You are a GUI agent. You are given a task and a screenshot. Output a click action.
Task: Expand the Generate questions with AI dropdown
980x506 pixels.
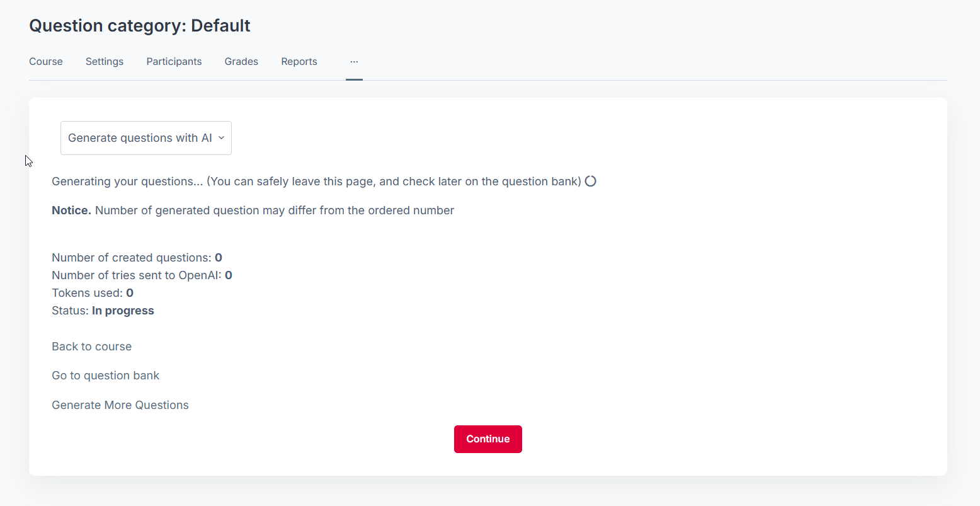pos(145,138)
